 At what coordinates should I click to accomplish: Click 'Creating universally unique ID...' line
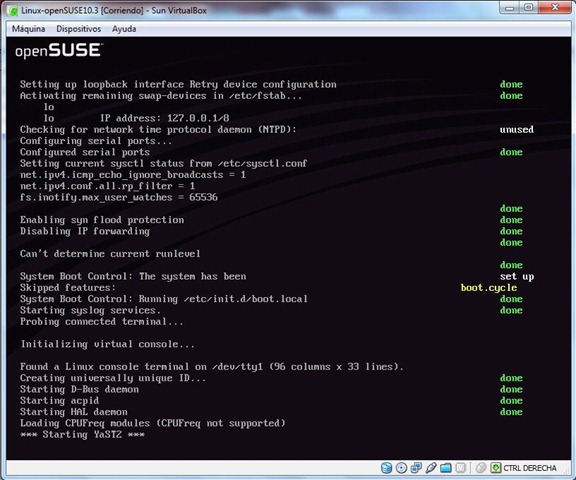pyautogui.click(x=113, y=378)
